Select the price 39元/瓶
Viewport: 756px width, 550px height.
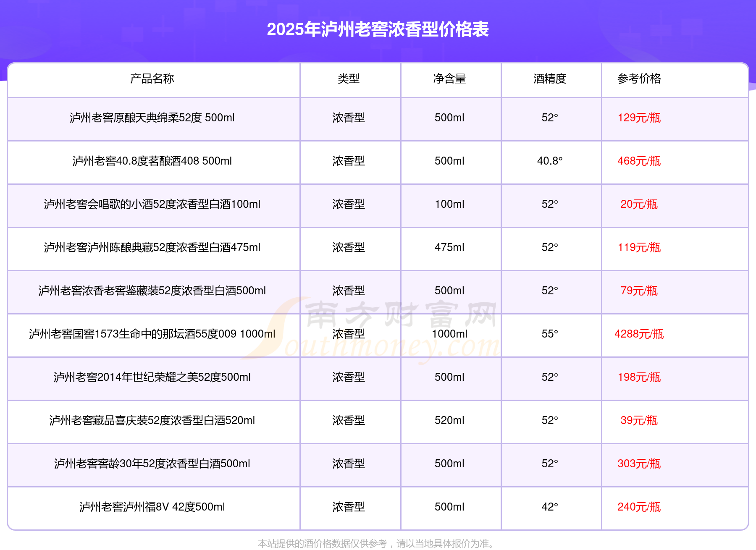tap(639, 420)
